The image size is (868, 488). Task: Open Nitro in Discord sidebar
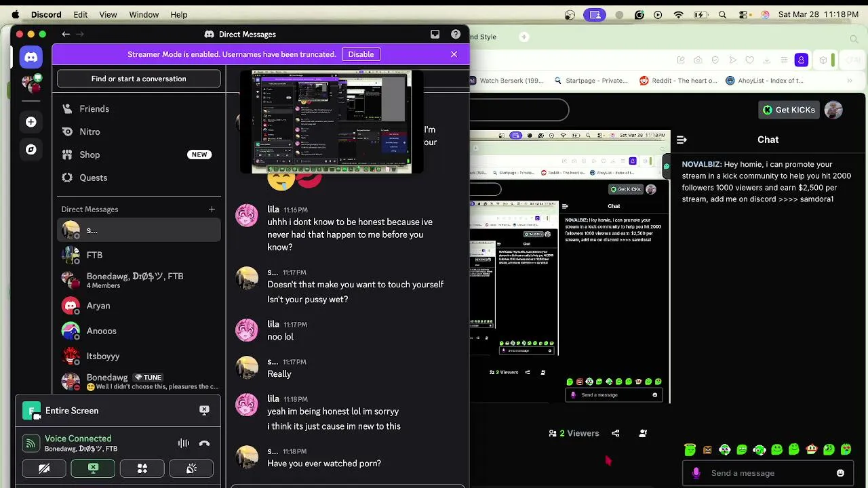pyautogui.click(x=138, y=132)
